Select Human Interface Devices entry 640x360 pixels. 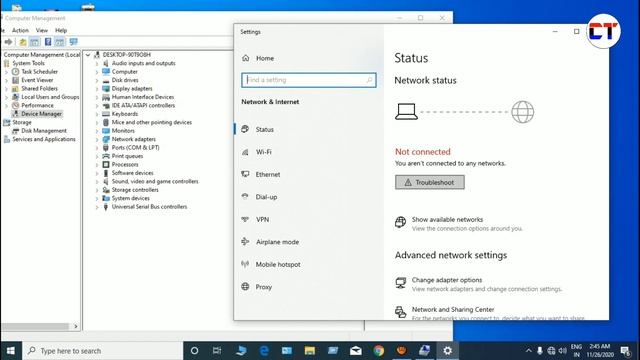[x=142, y=97]
